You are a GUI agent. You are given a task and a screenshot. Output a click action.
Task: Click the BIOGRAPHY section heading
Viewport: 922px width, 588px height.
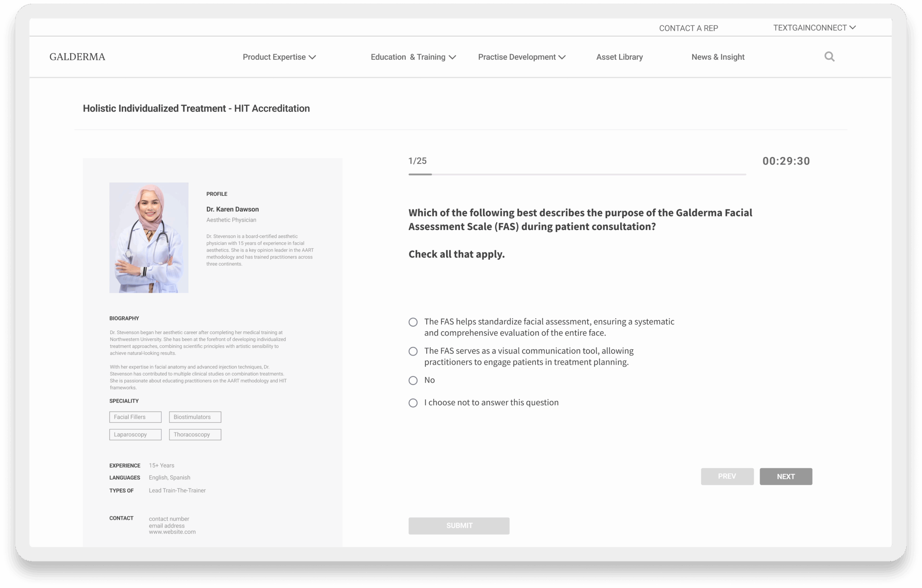(x=124, y=319)
